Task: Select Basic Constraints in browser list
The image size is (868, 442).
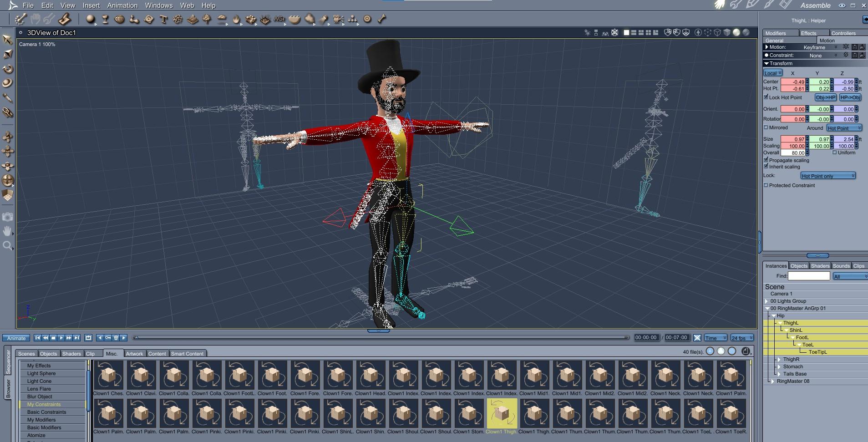Action: pos(52,412)
